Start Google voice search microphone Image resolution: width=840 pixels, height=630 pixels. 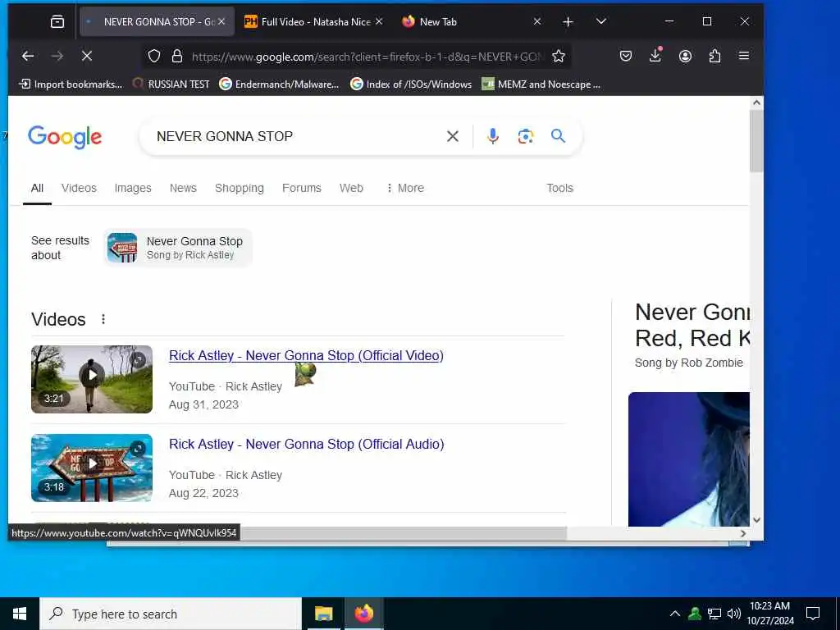[493, 137]
